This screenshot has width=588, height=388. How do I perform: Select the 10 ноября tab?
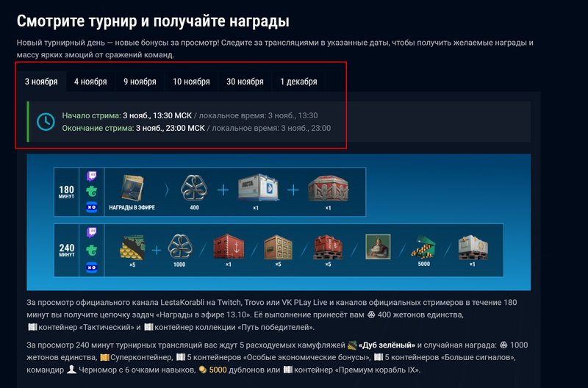pos(191,82)
